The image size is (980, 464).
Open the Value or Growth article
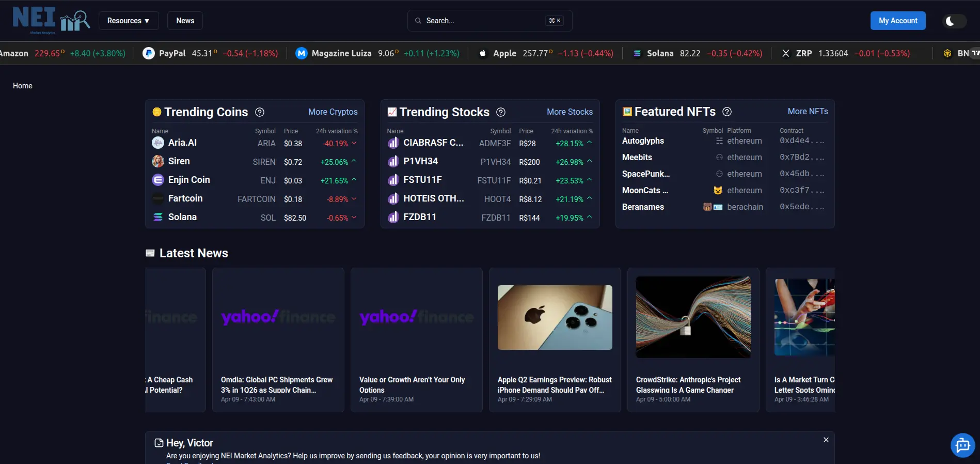click(x=417, y=340)
